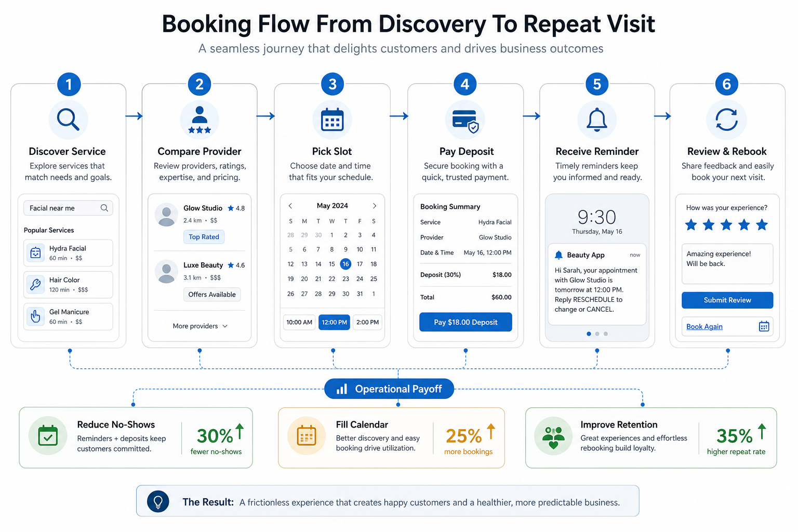Image resolution: width=798 pixels, height=532 pixels.
Task: Open the Hydra Facial service card
Action: [68, 253]
